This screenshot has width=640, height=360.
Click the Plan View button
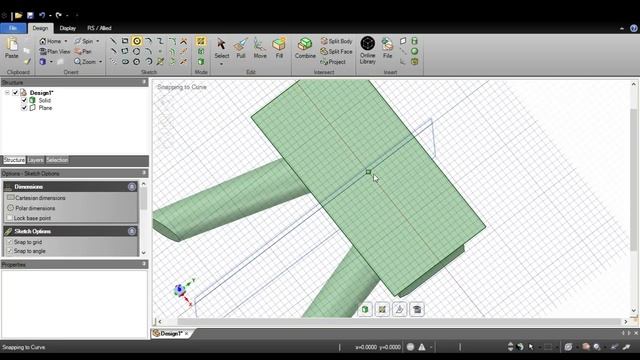point(55,51)
